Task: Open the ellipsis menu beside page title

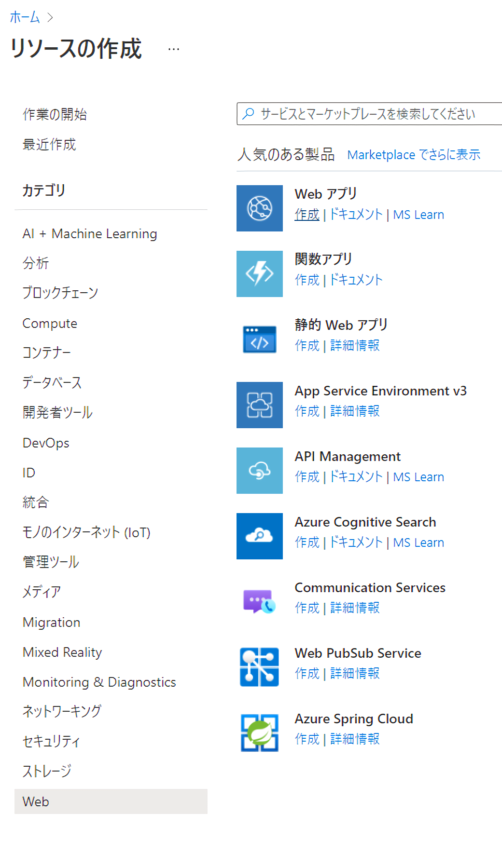Action: [x=174, y=49]
